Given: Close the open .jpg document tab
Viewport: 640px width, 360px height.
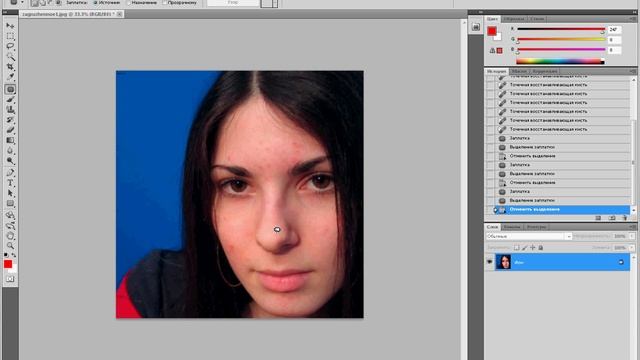Looking at the screenshot, I should coord(119,14).
